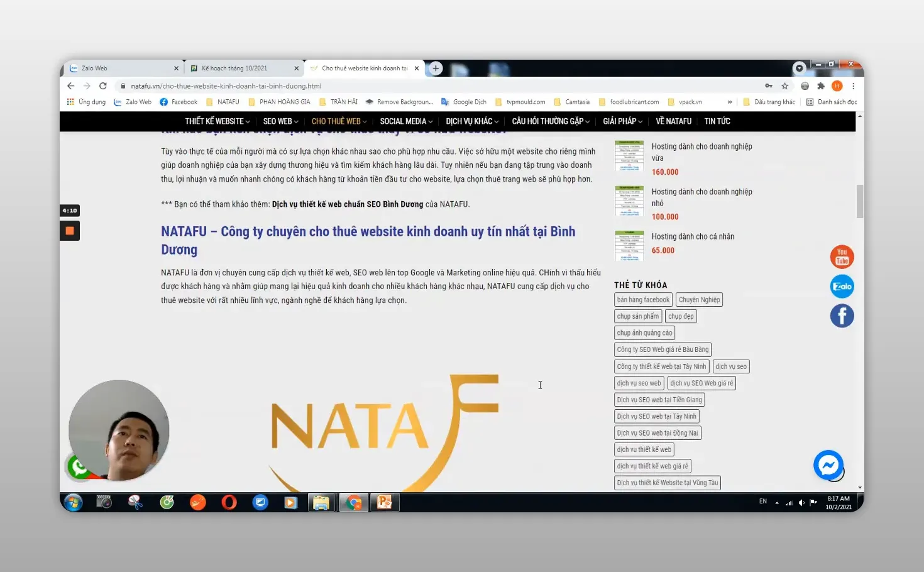
Task: Expand the SOCIAL MEDIA menu
Action: [x=406, y=121]
